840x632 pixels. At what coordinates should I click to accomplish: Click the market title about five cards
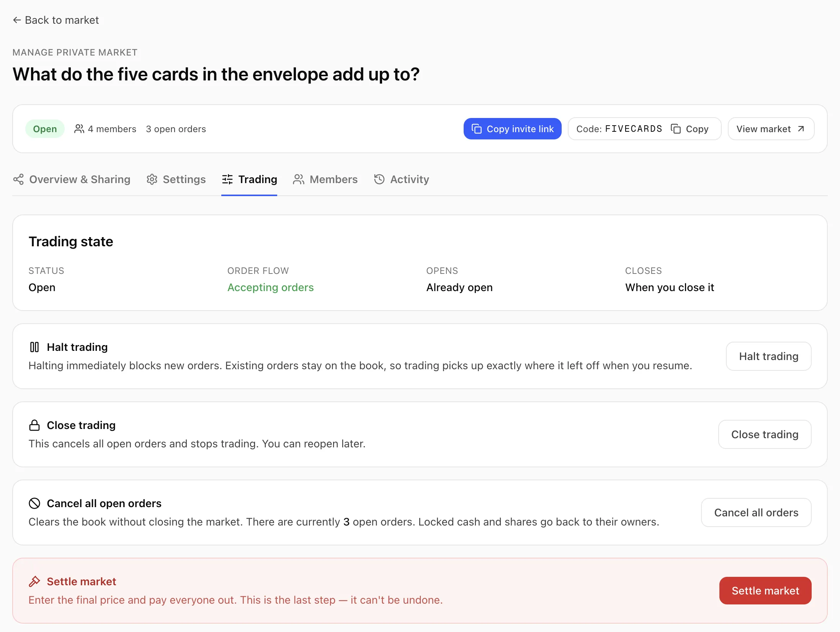[x=216, y=74]
